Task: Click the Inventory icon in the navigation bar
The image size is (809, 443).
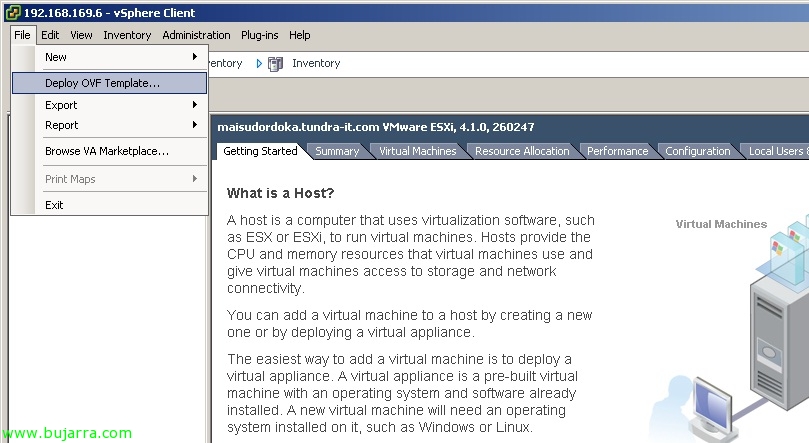Action: [x=276, y=63]
